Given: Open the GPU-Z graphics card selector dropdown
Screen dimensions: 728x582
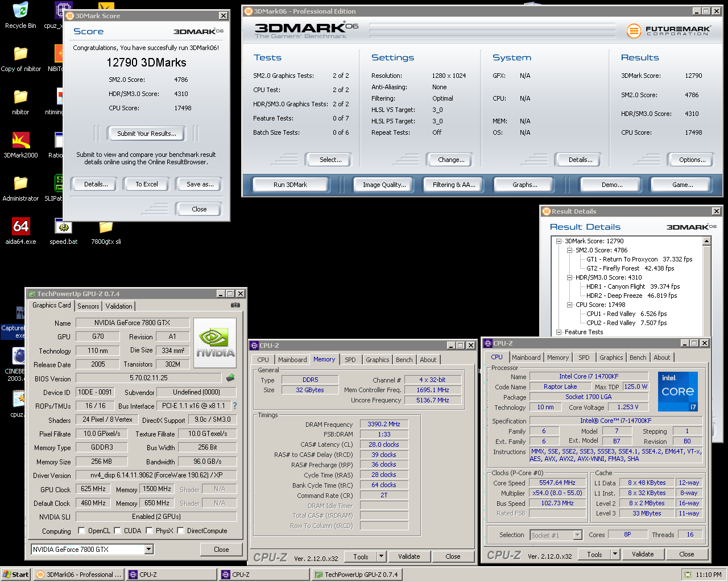Looking at the screenshot, I should [x=148, y=550].
